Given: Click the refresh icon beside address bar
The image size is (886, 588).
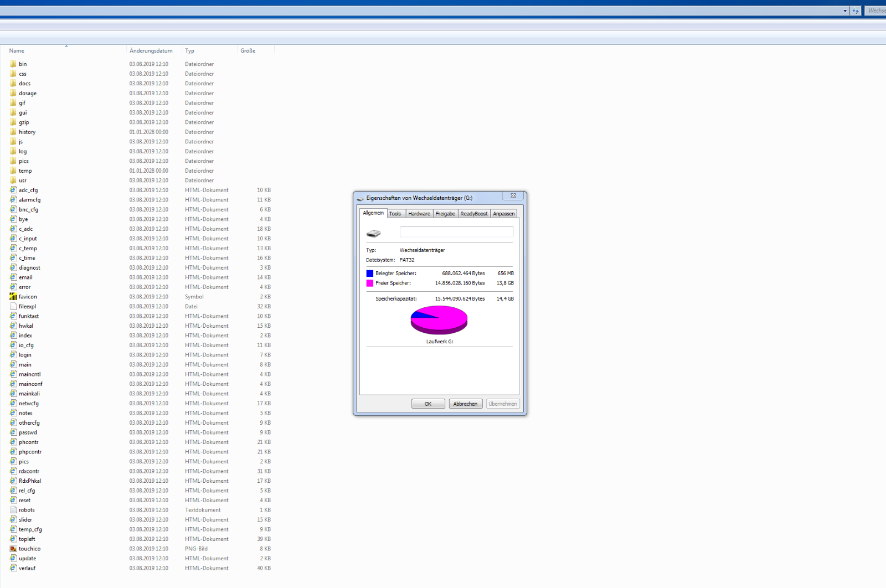Looking at the screenshot, I should [856, 11].
